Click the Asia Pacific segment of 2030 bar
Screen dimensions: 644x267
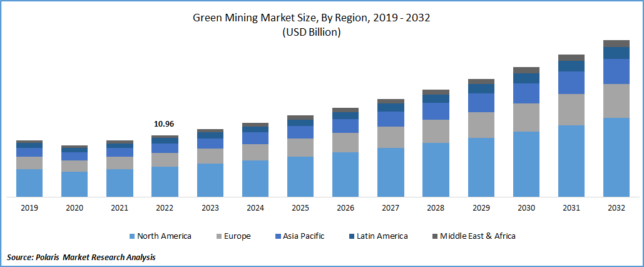point(526,93)
